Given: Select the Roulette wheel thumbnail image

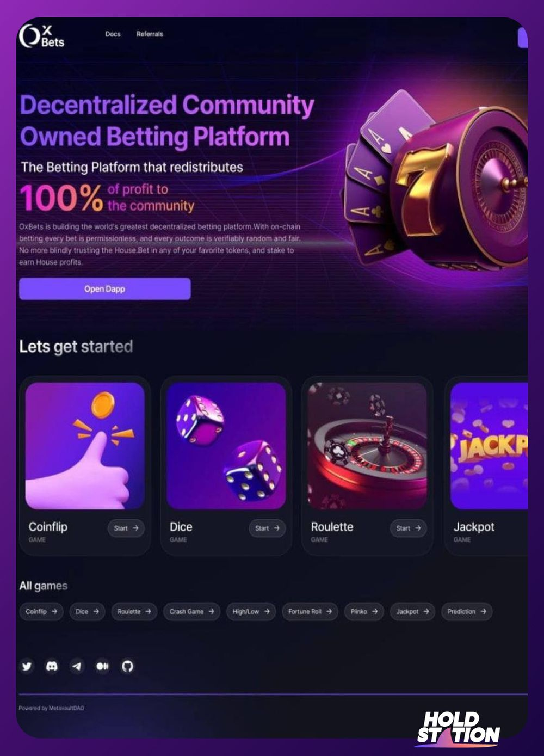Looking at the screenshot, I should pyautogui.click(x=367, y=446).
